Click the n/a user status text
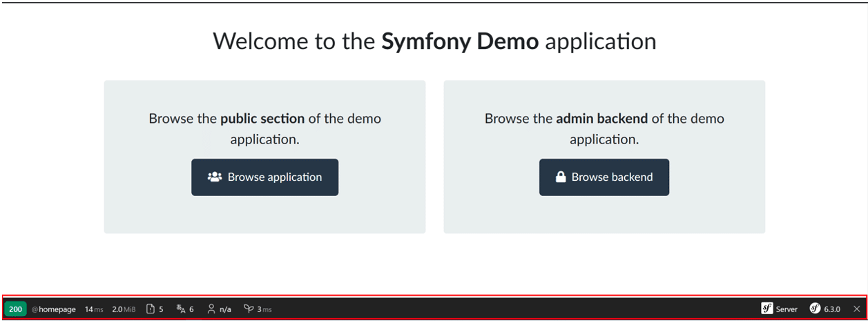Image resolution: width=868 pixels, height=321 pixels. (x=225, y=309)
